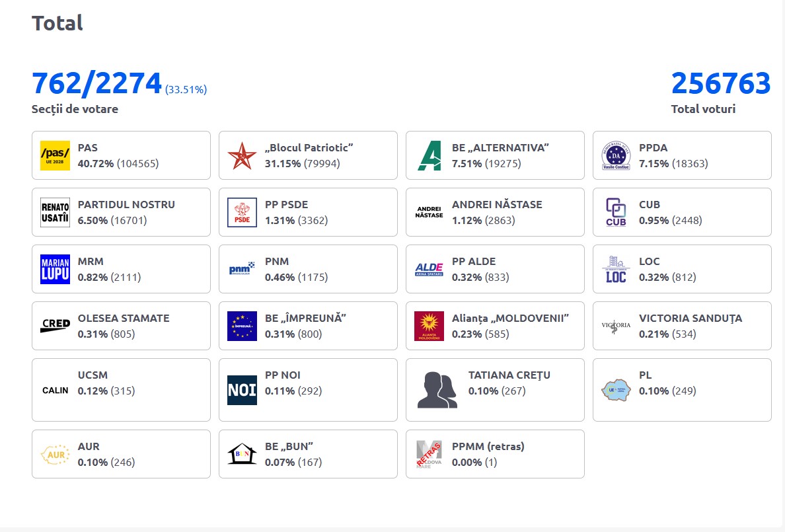785x532 pixels.
Task: Click the PSDE rose logo
Action: pyautogui.click(x=243, y=212)
